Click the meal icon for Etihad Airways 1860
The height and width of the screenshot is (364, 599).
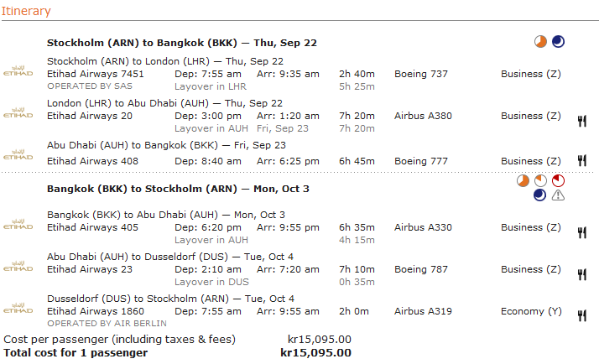point(581,316)
